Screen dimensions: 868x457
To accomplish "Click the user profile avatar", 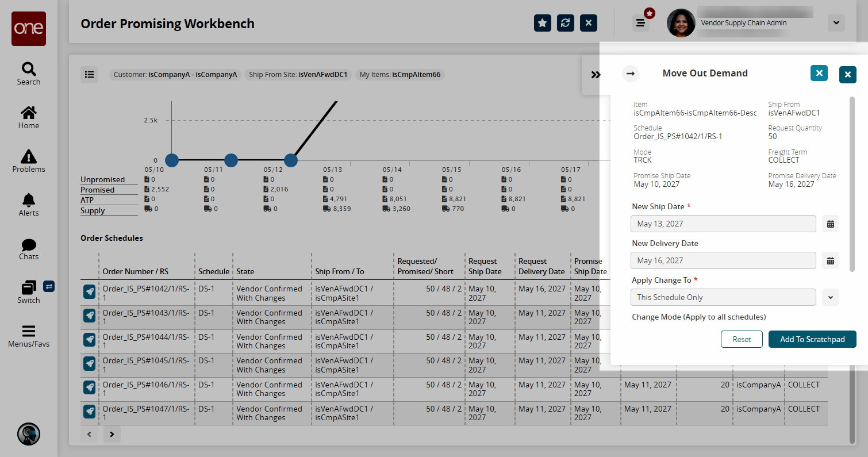I will point(681,23).
